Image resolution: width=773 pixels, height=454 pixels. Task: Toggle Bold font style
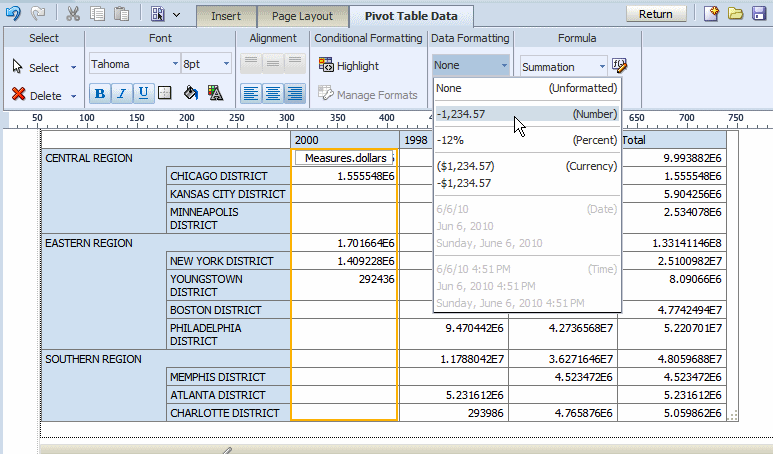click(99, 93)
